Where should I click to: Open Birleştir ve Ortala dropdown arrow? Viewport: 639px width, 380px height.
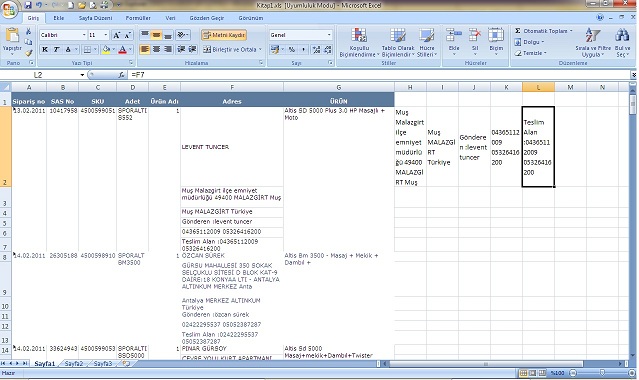coord(260,50)
